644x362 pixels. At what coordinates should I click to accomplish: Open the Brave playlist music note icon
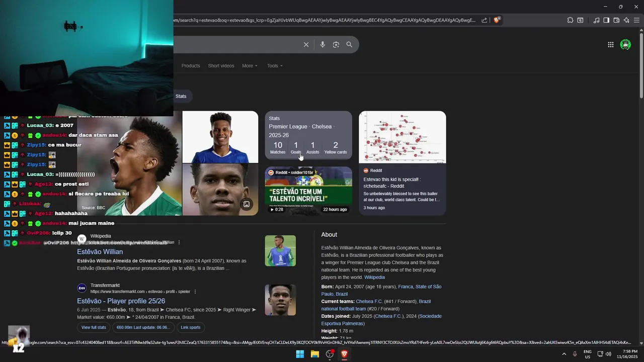596,20
